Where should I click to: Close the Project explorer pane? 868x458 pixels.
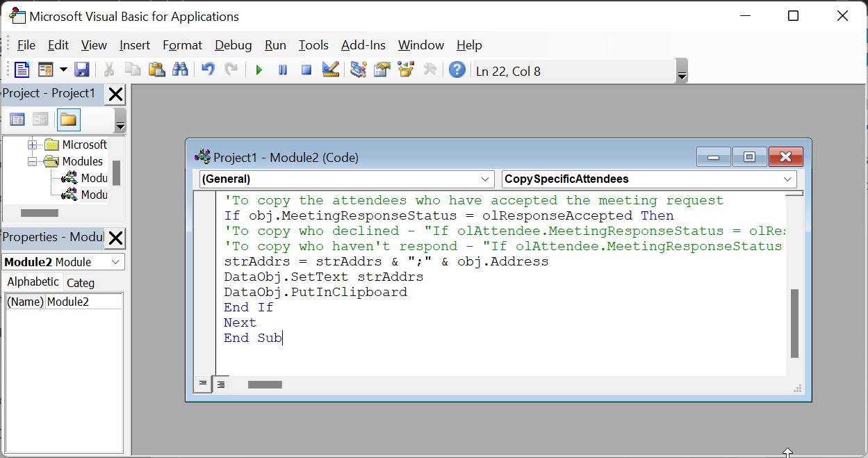(x=115, y=94)
